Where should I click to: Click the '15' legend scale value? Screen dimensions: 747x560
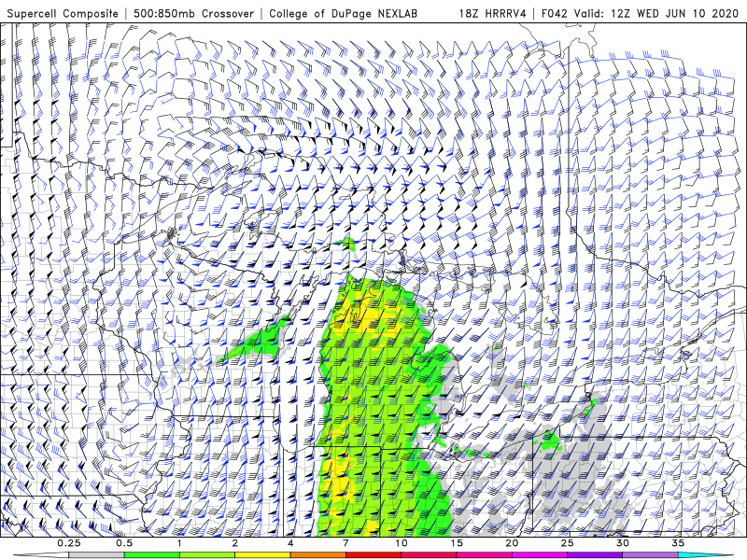[457, 543]
